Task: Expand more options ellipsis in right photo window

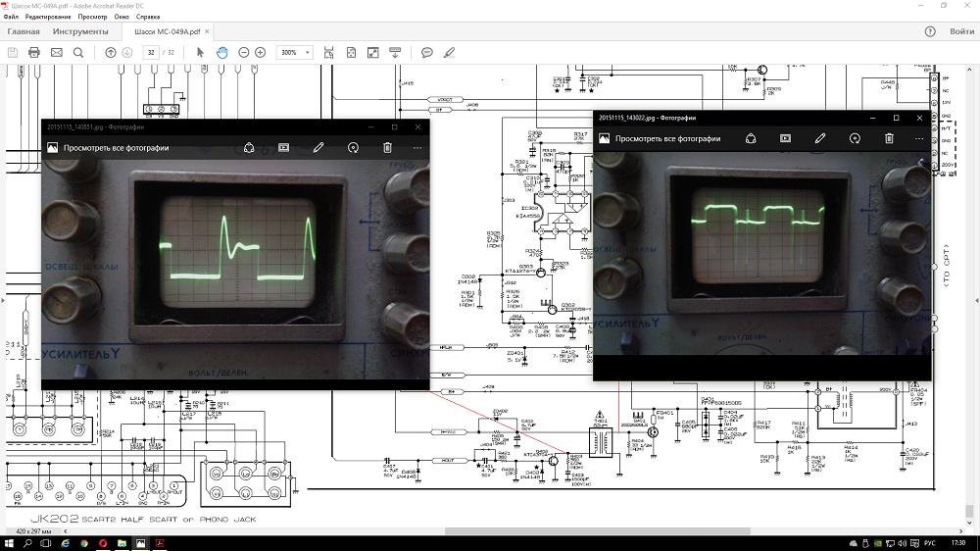Action: coord(919,138)
